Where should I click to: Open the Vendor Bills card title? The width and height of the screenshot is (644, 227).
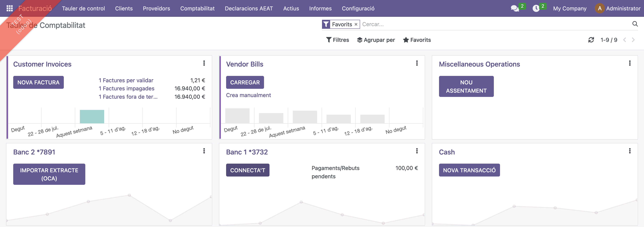click(244, 64)
